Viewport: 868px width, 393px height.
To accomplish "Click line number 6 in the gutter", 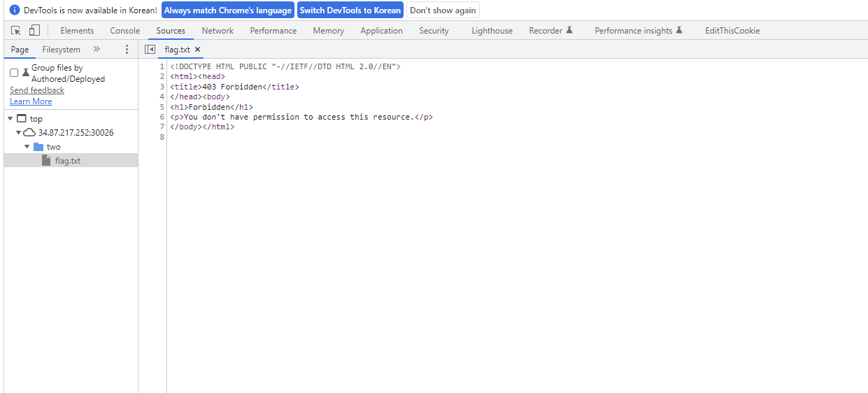I will coord(162,117).
